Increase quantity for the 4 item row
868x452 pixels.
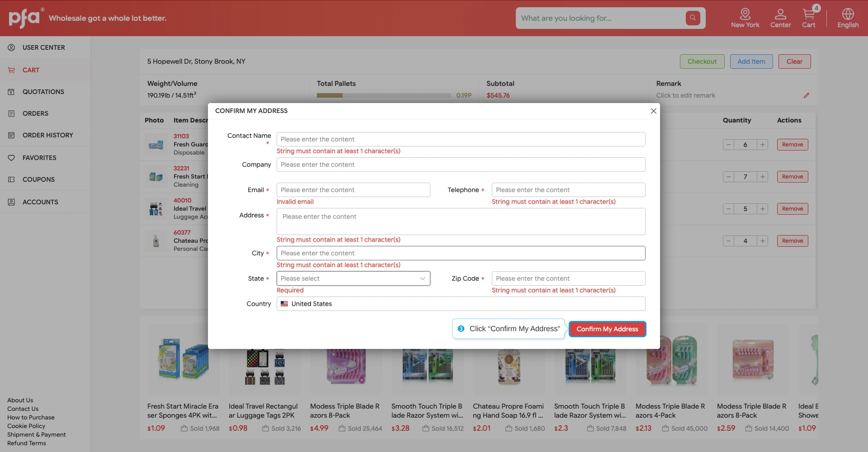tap(763, 241)
